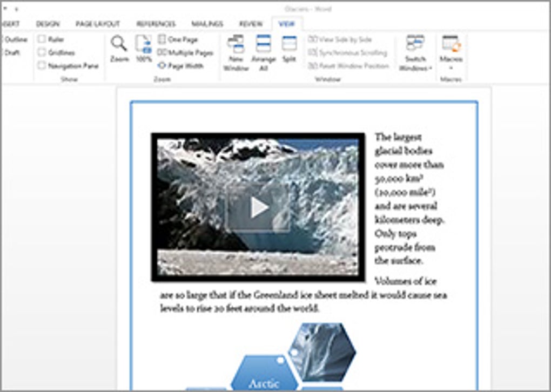Switch to the Review tab
This screenshot has width=551, height=392.
point(251,24)
